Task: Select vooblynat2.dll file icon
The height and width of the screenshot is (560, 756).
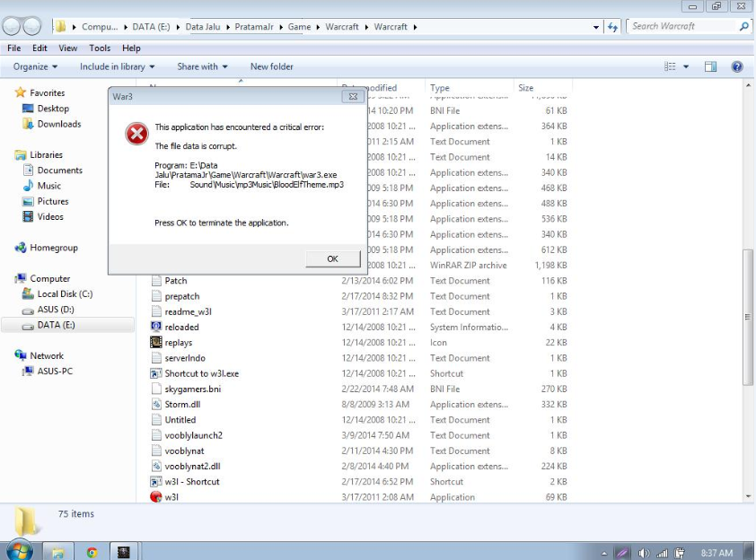Action: (156, 466)
